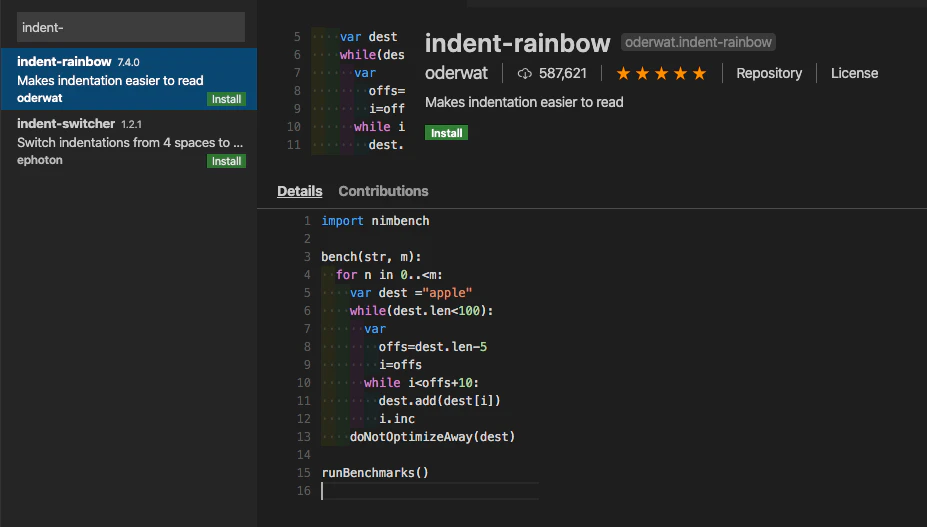Click the 'Switch indentations from 4 spaces to ...' description

(130, 143)
